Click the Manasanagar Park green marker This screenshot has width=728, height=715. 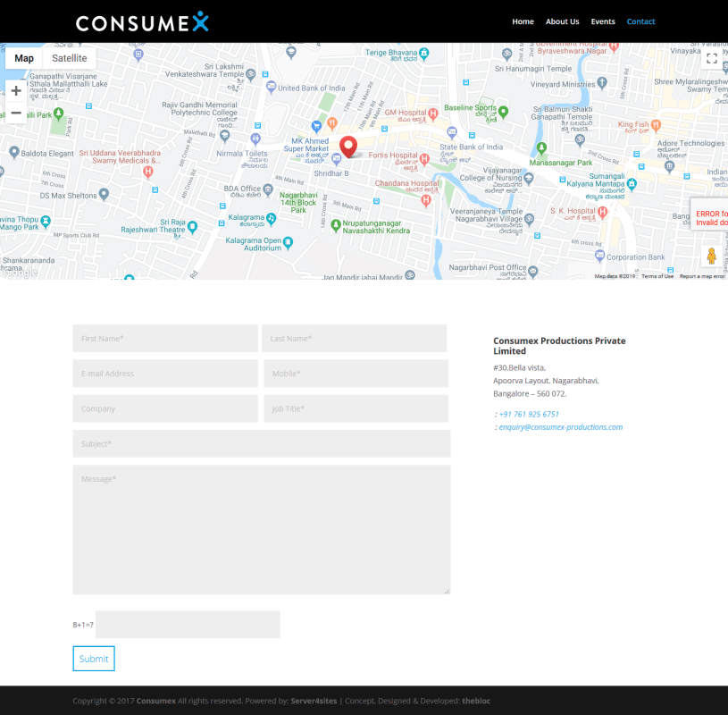point(541,148)
